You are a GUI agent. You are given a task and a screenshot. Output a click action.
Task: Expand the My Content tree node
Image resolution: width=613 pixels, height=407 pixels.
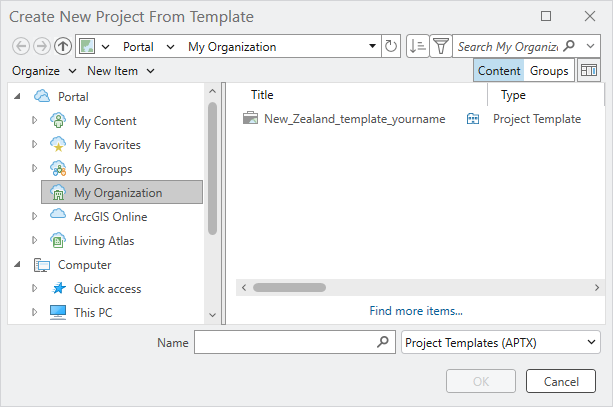(x=35, y=121)
